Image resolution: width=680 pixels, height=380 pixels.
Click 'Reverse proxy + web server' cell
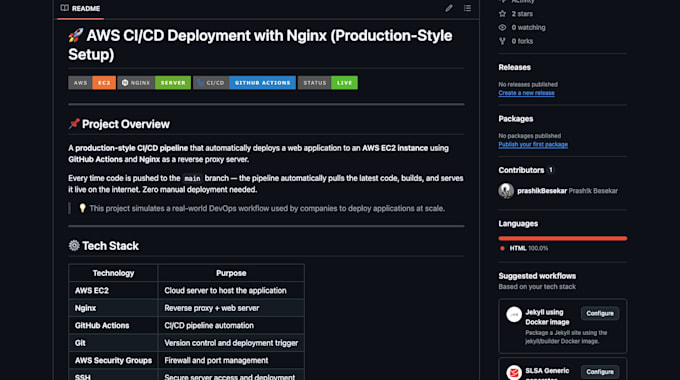[231, 308]
